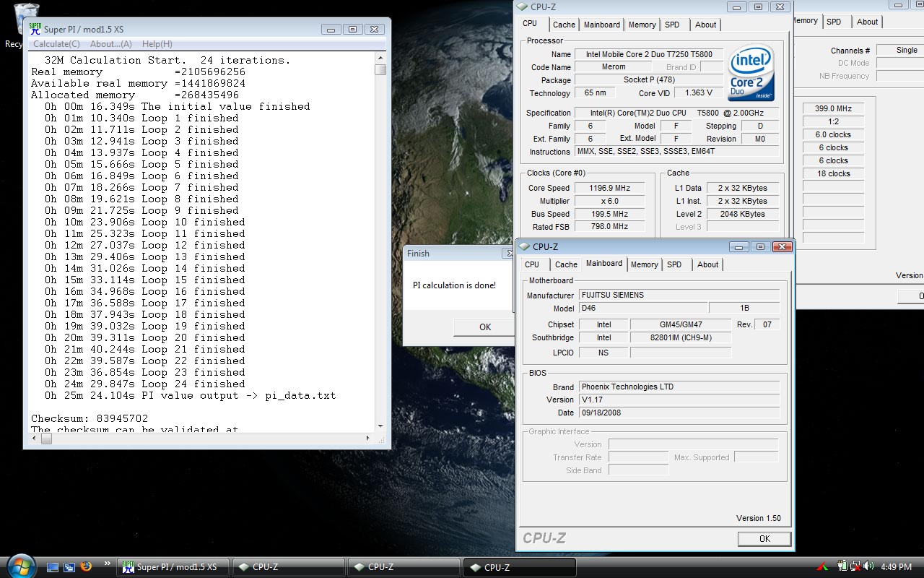Click Super PI title bar icon

35,29
